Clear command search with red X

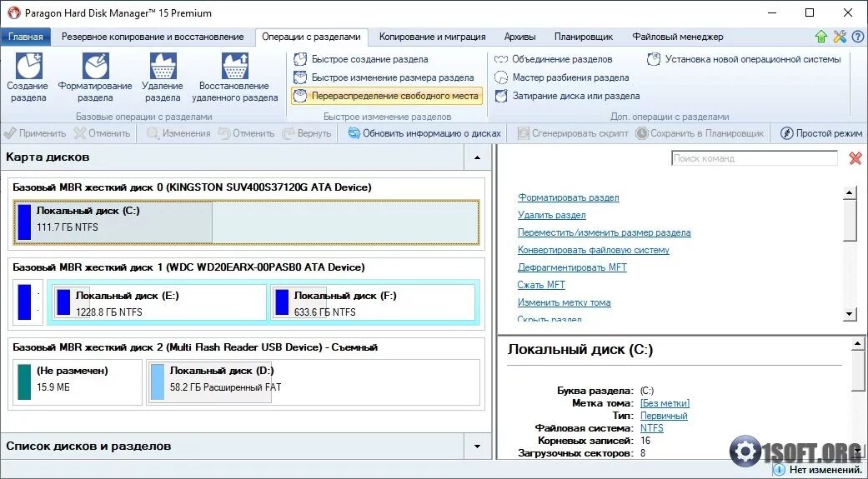point(855,158)
